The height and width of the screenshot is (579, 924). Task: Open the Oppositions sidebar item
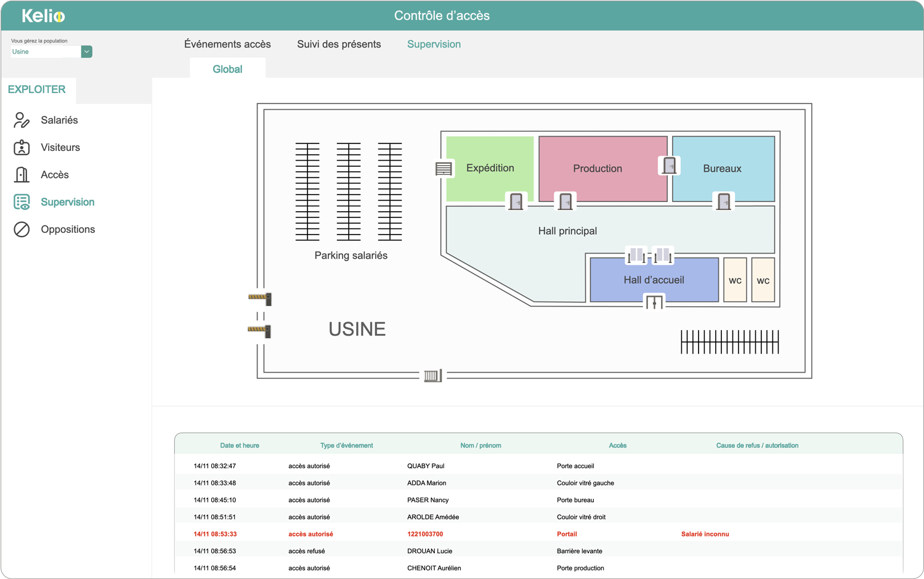[x=68, y=229]
